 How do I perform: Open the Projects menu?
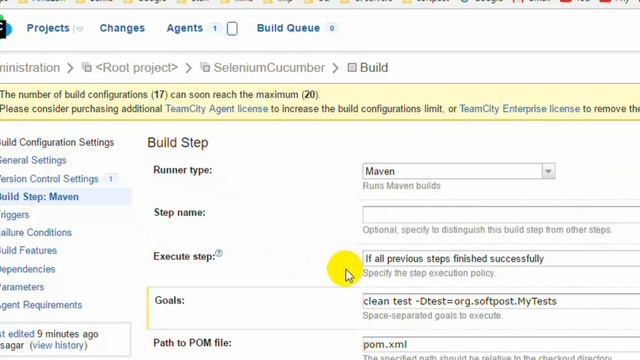point(48,28)
